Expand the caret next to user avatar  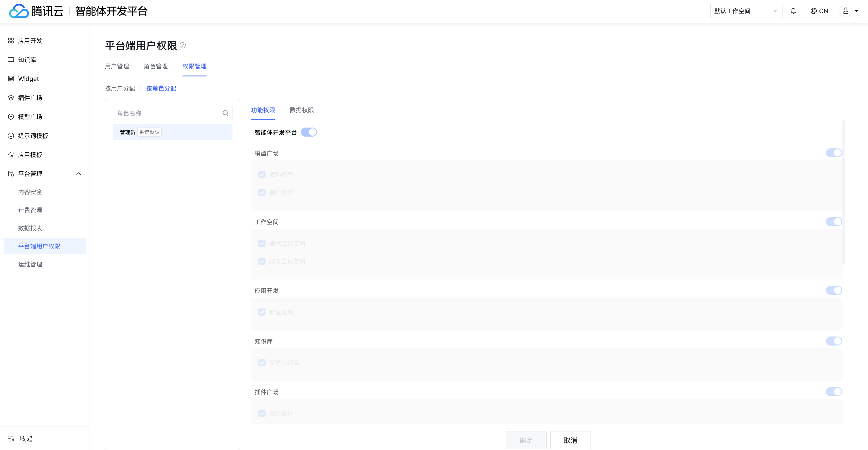(857, 11)
